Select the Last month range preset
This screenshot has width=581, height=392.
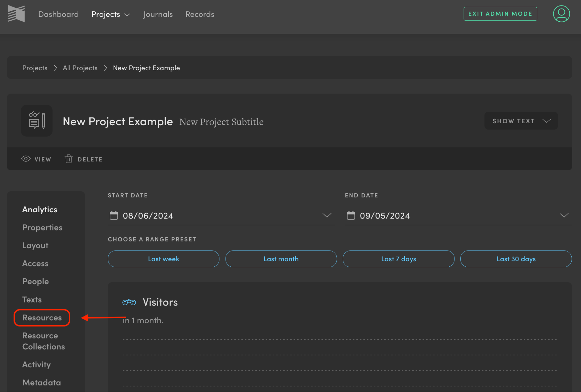[x=281, y=259]
